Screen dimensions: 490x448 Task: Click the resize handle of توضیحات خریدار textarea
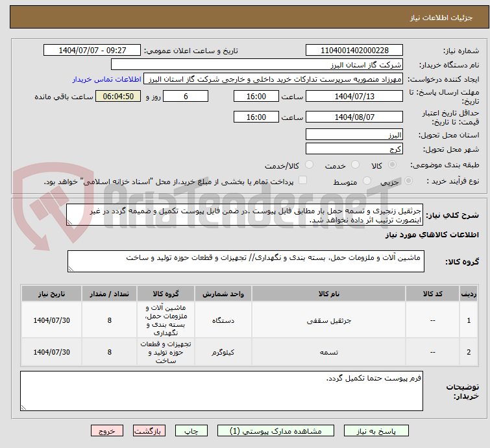coord(23,407)
